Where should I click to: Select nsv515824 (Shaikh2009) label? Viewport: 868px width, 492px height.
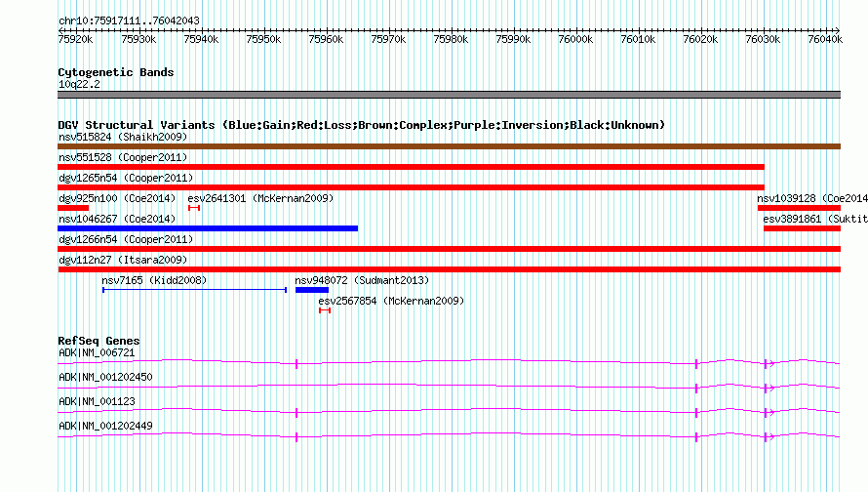coord(123,137)
